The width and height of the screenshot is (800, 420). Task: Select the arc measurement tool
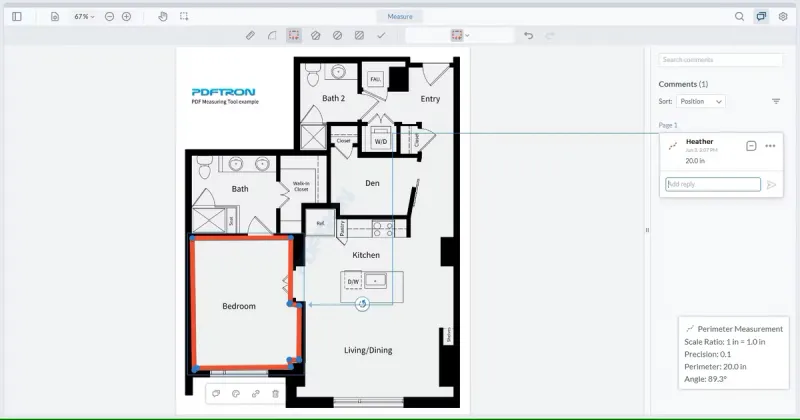[x=272, y=35]
